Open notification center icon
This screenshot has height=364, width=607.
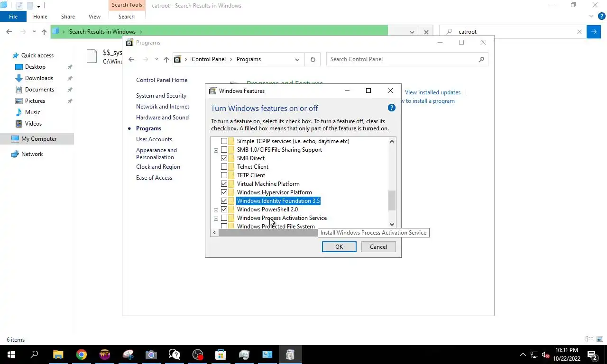[x=592, y=355]
